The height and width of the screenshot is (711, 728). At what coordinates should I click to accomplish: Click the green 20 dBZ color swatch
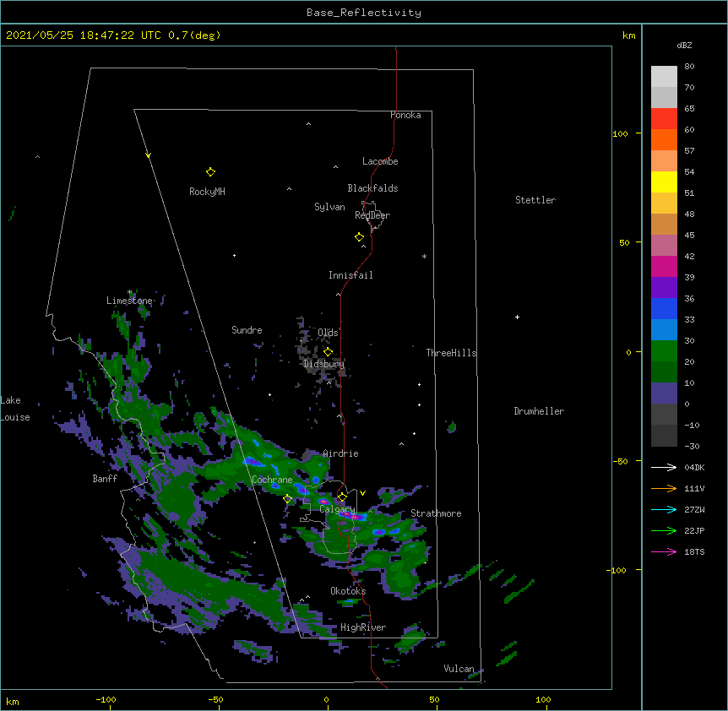[664, 351]
